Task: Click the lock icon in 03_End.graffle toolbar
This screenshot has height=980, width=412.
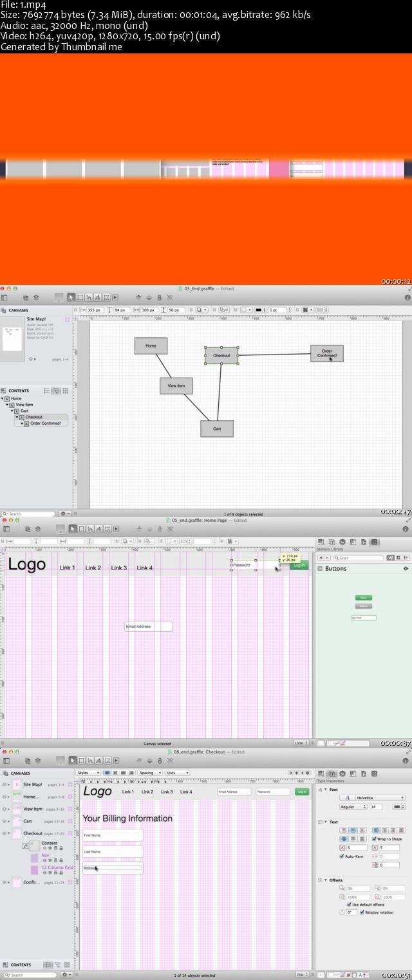Action: coord(160,297)
